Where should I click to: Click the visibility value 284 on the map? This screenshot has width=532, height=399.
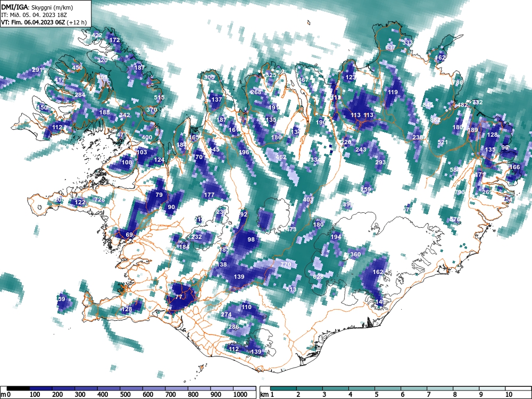tap(80, 95)
